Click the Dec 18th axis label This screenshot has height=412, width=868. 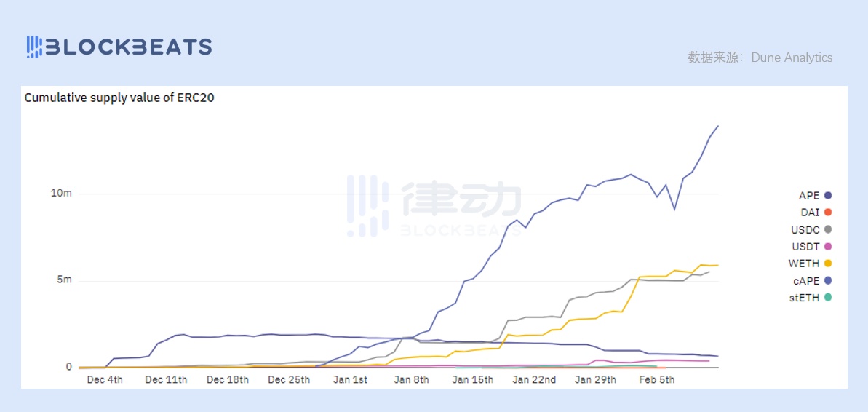pos(228,380)
